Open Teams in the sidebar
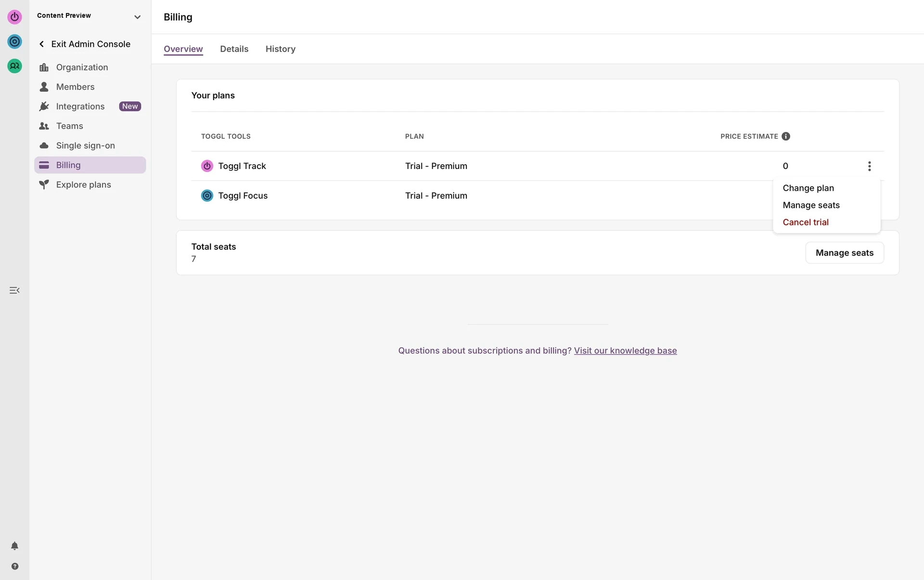Image resolution: width=924 pixels, height=580 pixels. (x=90, y=126)
